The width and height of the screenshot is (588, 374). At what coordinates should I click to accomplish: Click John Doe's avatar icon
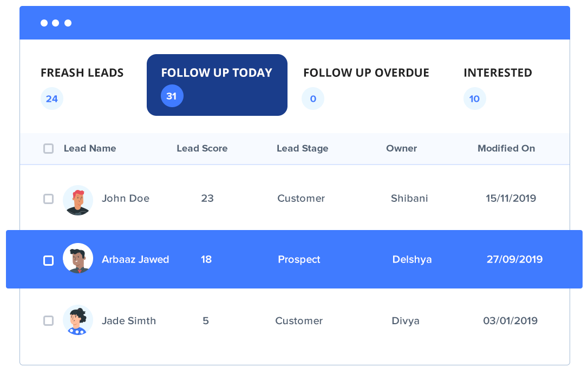pyautogui.click(x=78, y=200)
